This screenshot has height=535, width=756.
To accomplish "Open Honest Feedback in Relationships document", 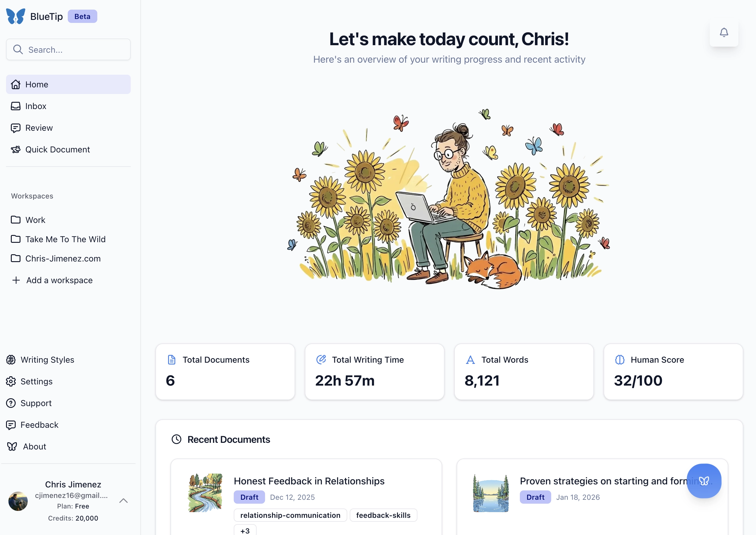I will click(x=309, y=481).
